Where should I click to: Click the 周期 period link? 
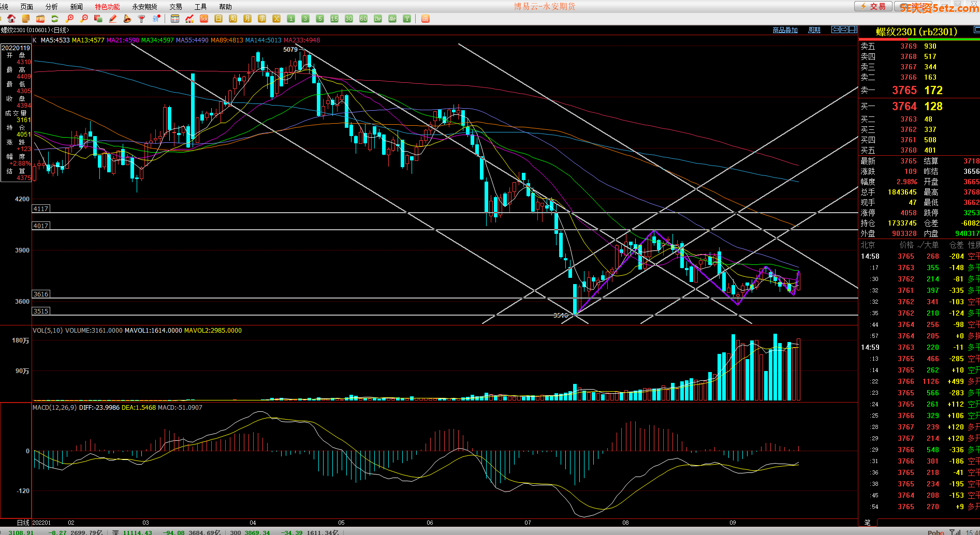[x=814, y=30]
